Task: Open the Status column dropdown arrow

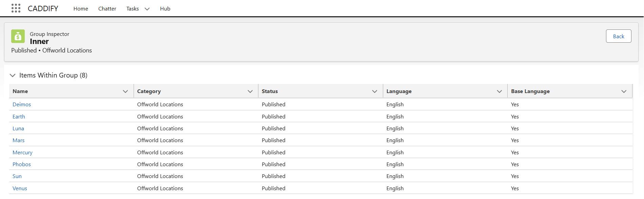Action: point(375,91)
